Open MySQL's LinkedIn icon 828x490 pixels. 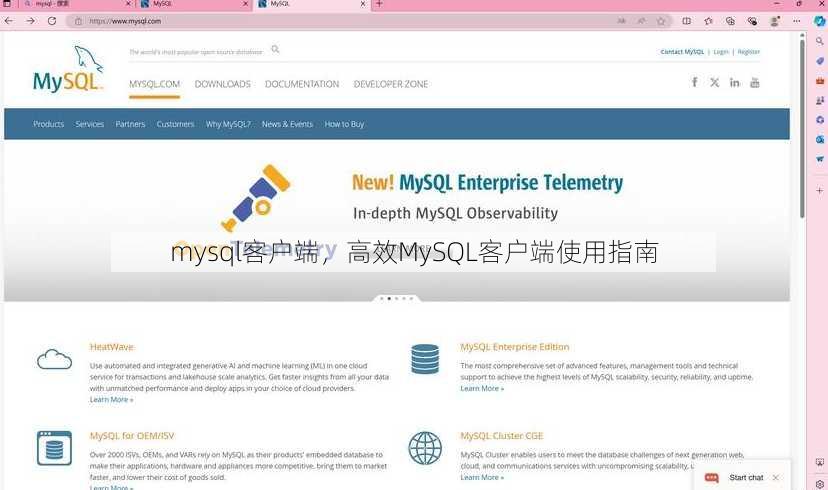735,82
